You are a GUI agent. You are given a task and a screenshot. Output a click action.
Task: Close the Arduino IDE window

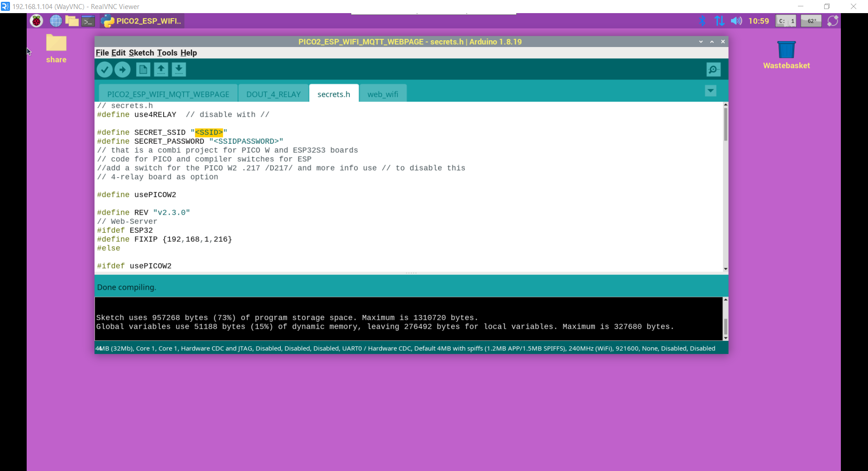723,42
